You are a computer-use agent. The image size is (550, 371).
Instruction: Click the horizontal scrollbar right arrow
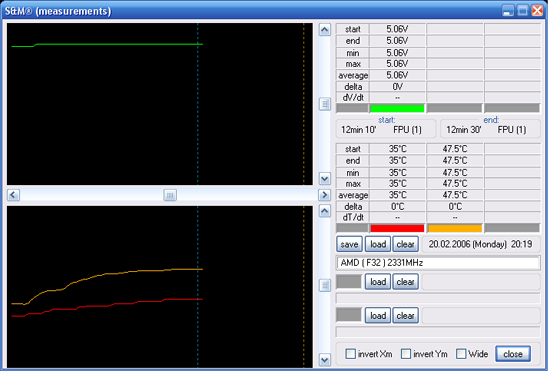click(324, 195)
